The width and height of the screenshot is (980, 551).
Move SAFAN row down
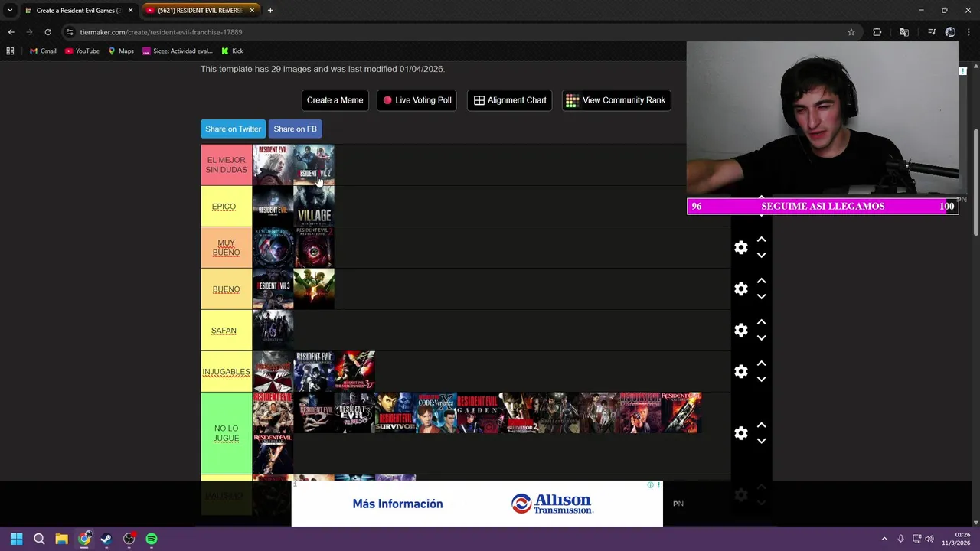pos(761,337)
